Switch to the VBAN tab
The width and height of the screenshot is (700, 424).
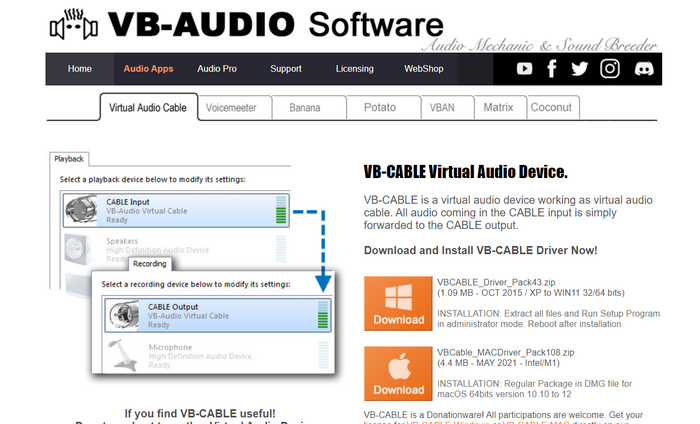click(x=448, y=108)
